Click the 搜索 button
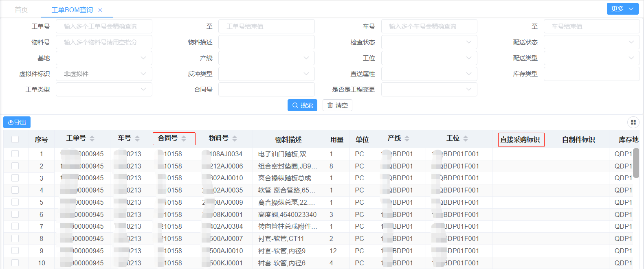The height and width of the screenshot is (269, 644). click(302, 105)
